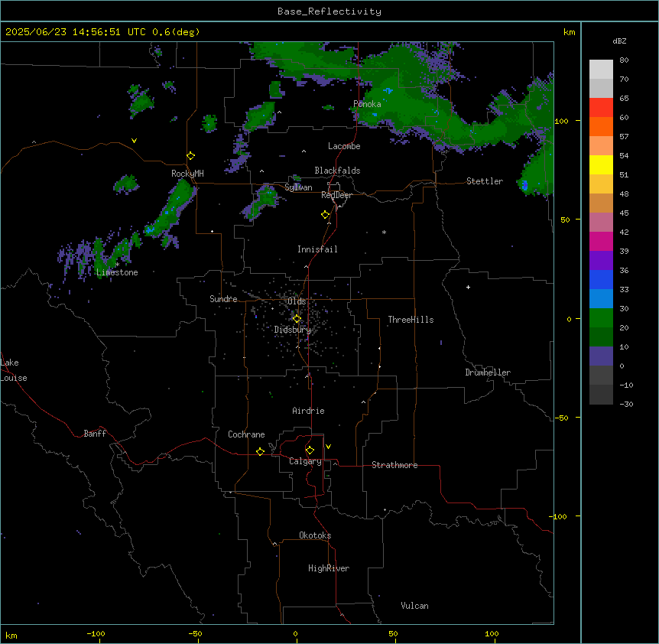Click the -30 value in dBZ legend
Image resolution: width=659 pixels, height=644 pixels.
pos(626,404)
